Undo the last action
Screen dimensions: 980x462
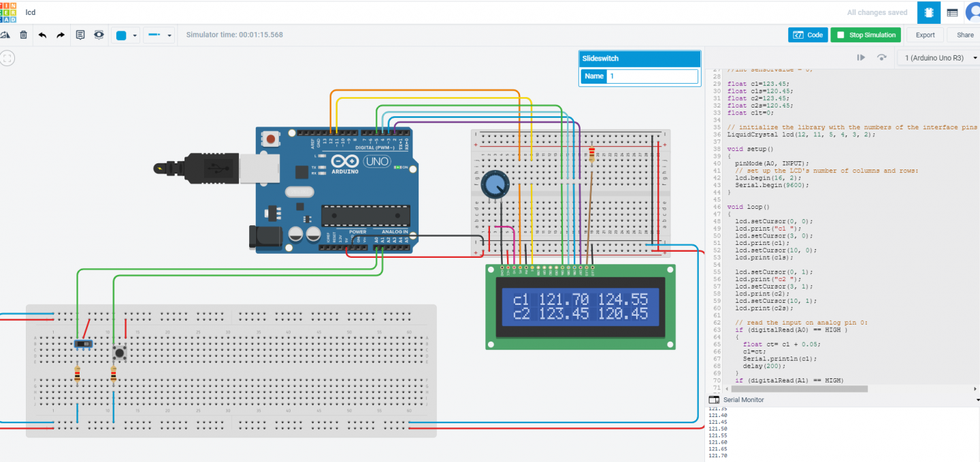[x=42, y=35]
